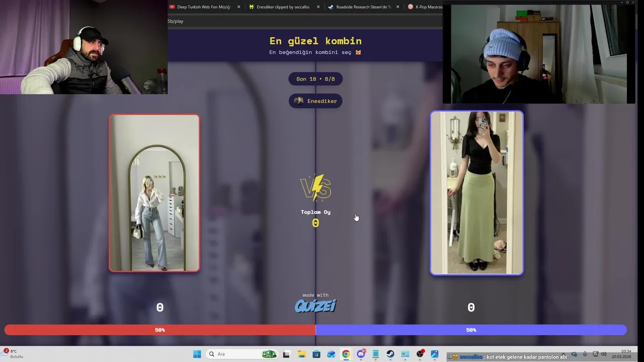Open the Notepad taskbar icon
The width and height of the screenshot is (644, 362).
(x=375, y=354)
